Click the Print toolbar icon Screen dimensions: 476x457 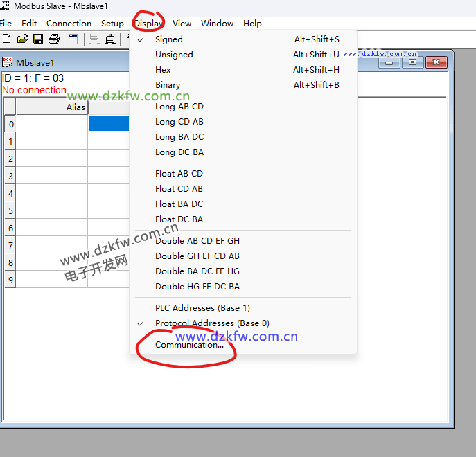(x=54, y=39)
